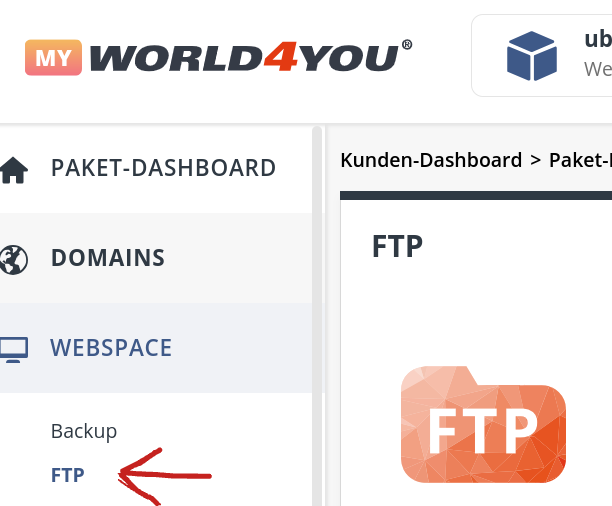The image size is (612, 506).
Task: Click the monitor icon beside Webspace
Action: [13, 349]
